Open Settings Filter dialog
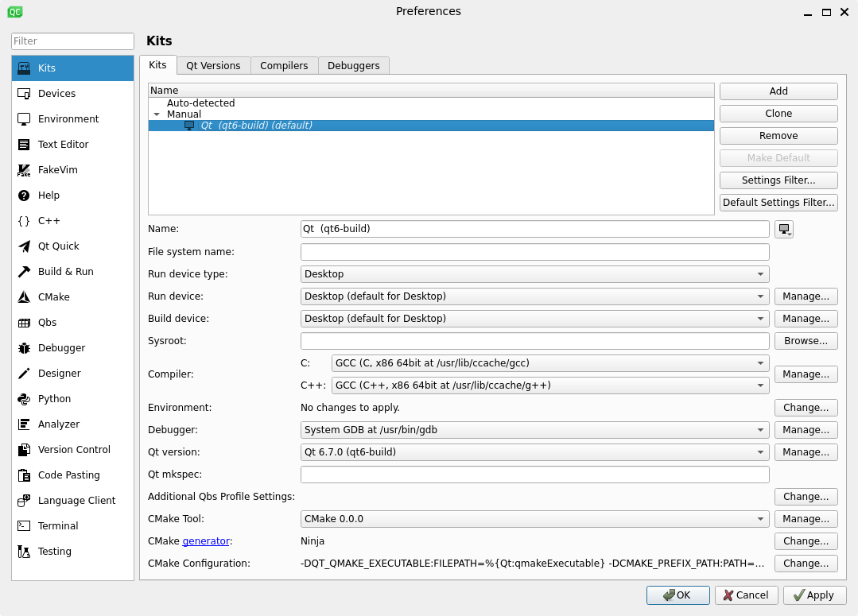 (x=778, y=180)
